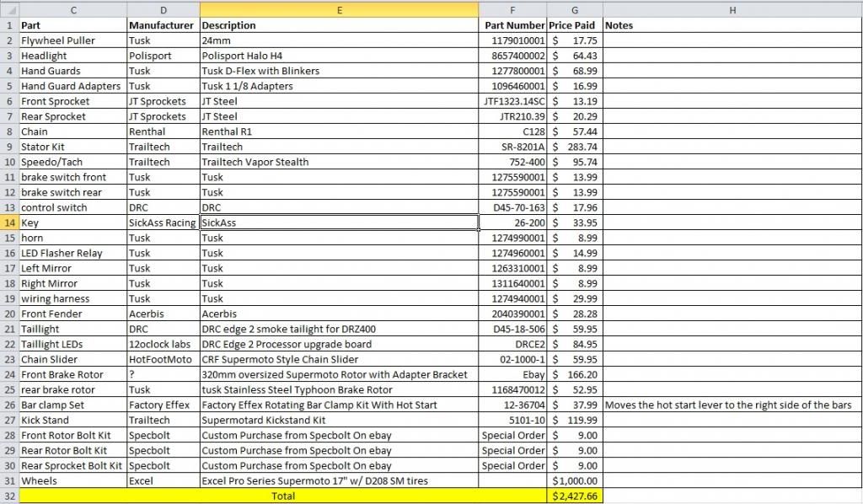Click the 12oclock labs manufacturer cell

(163, 344)
